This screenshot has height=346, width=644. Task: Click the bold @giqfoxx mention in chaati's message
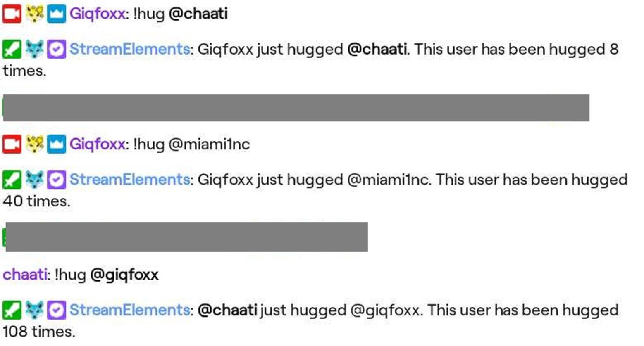[124, 275]
